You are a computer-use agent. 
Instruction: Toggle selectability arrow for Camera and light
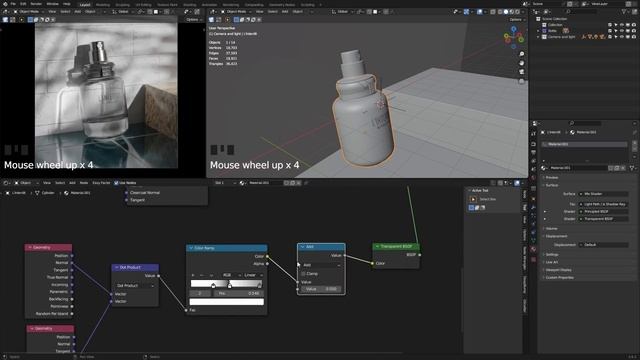[x=616, y=37]
